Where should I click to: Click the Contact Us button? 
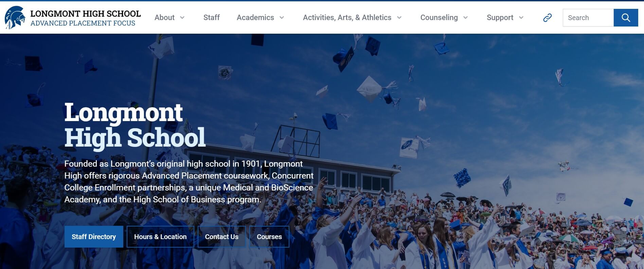point(221,237)
